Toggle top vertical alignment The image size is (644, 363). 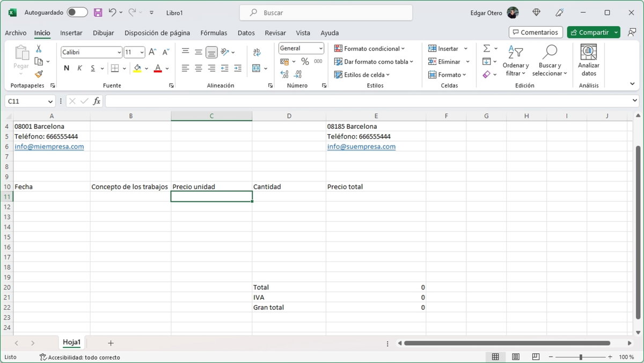[185, 52]
